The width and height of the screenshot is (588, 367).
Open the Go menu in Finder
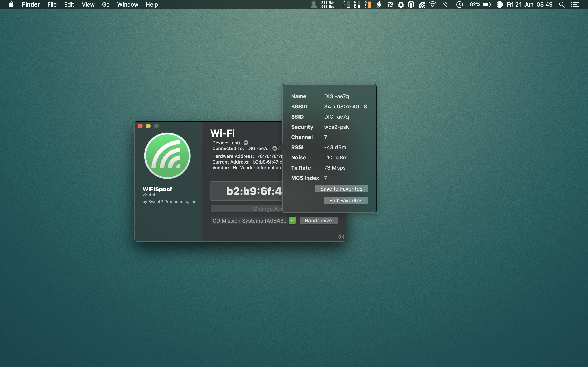point(106,4)
